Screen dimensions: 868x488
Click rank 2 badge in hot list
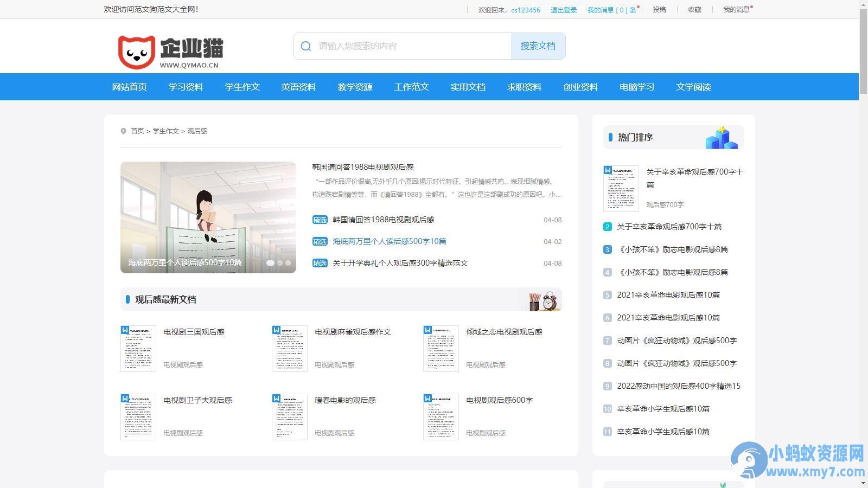click(x=608, y=227)
